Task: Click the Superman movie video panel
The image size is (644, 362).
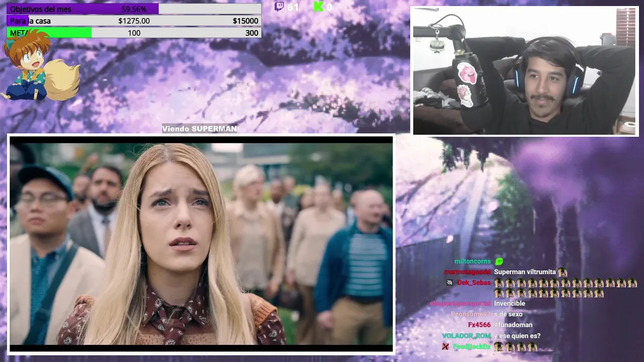Action: point(201,244)
